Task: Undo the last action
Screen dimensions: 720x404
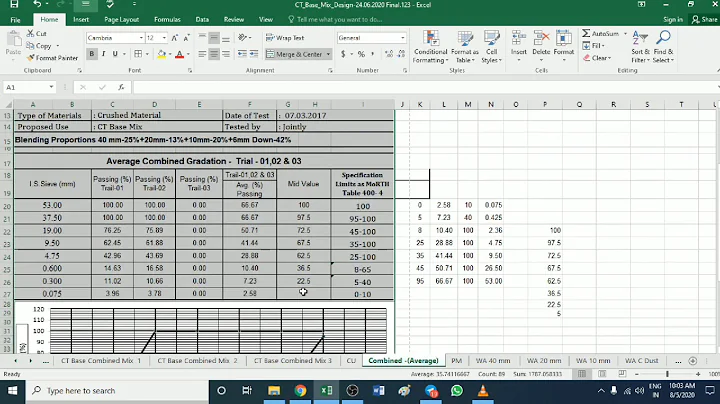Action: (x=37, y=4)
